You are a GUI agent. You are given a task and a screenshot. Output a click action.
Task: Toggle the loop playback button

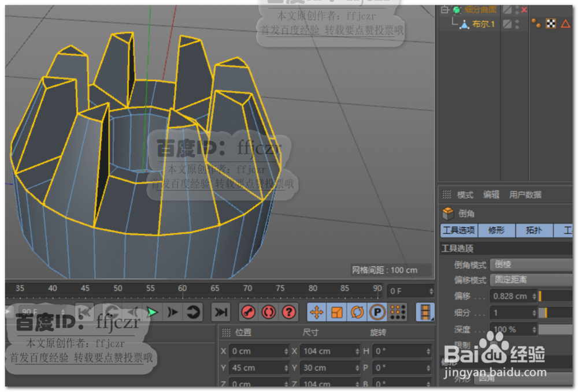[193, 312]
